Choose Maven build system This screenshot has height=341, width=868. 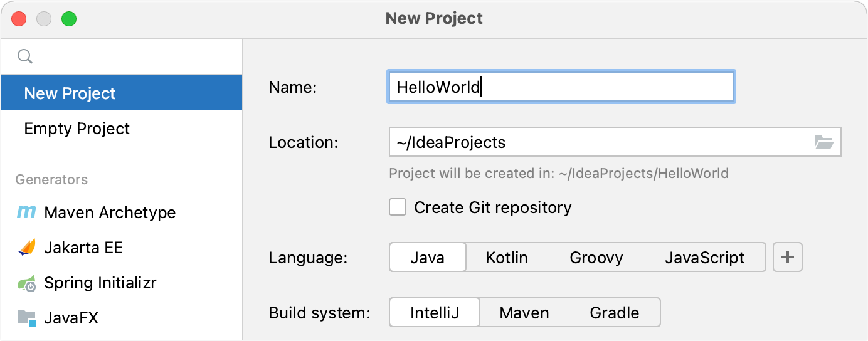[524, 313]
